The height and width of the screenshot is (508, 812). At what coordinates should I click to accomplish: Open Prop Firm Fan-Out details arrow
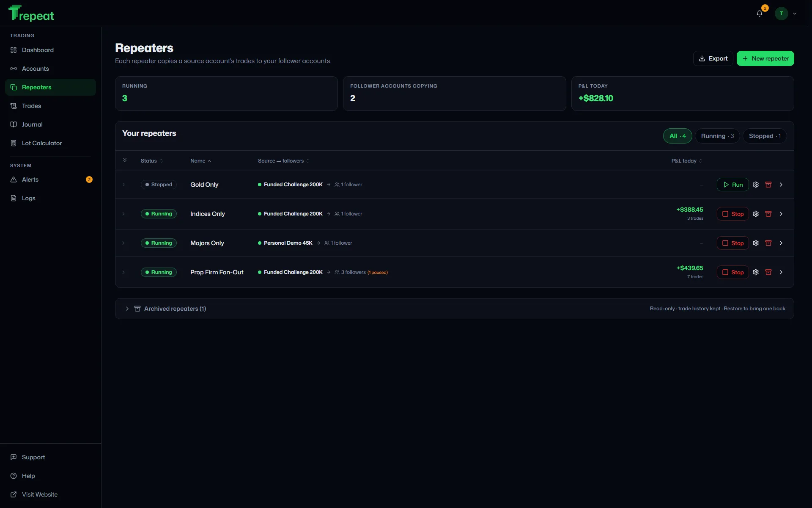click(781, 272)
